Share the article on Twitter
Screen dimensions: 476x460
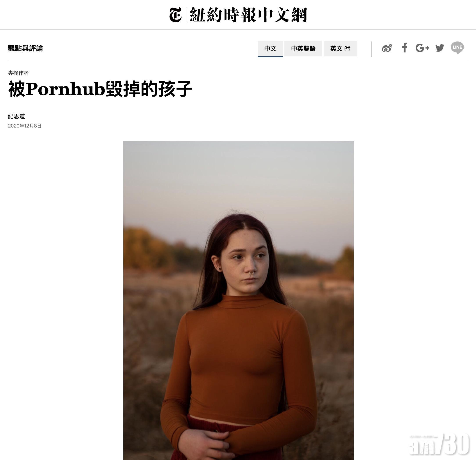440,48
